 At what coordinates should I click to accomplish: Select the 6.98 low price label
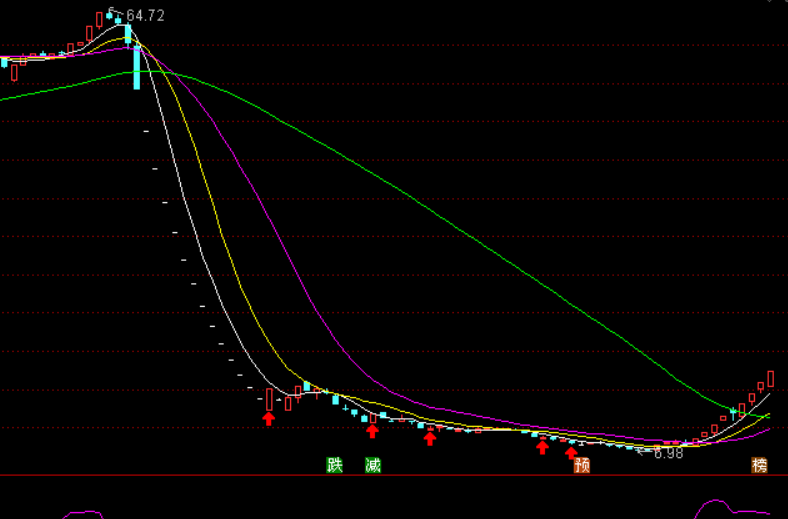tap(668, 453)
